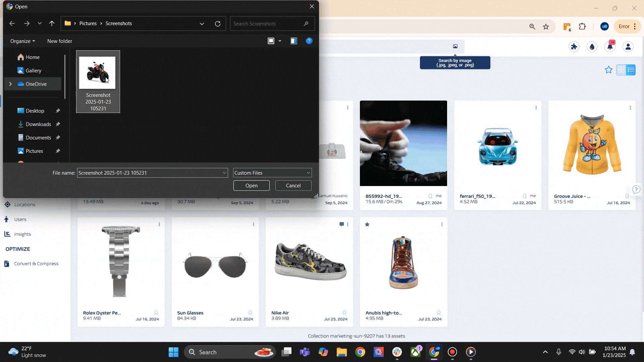The image size is (644, 362).
Task: Click the floating help question mark bubble
Action: 636,189
